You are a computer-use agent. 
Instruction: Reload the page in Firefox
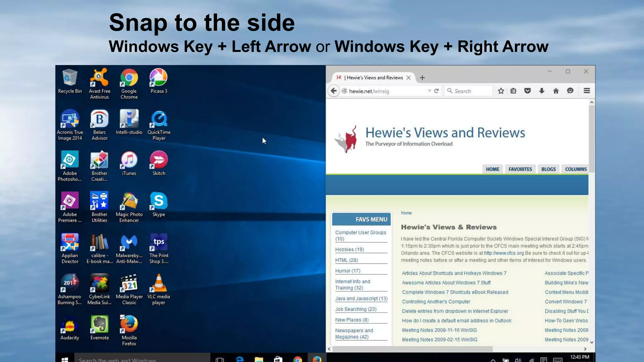coord(436,91)
